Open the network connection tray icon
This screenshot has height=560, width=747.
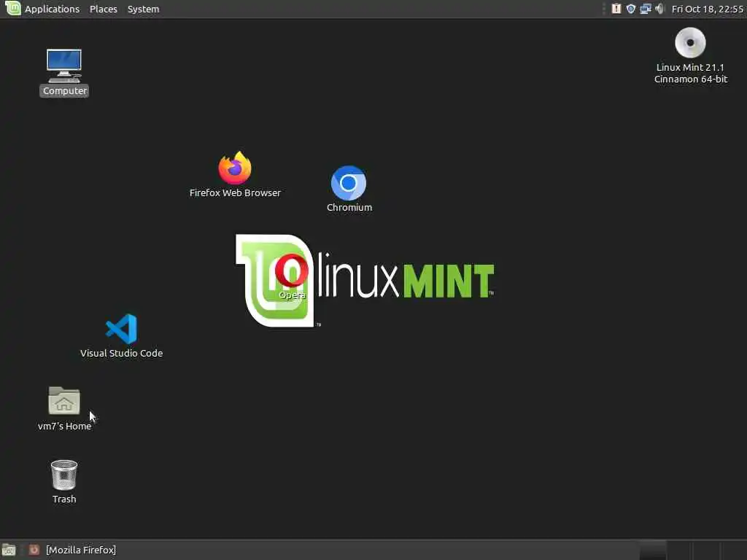(x=646, y=9)
